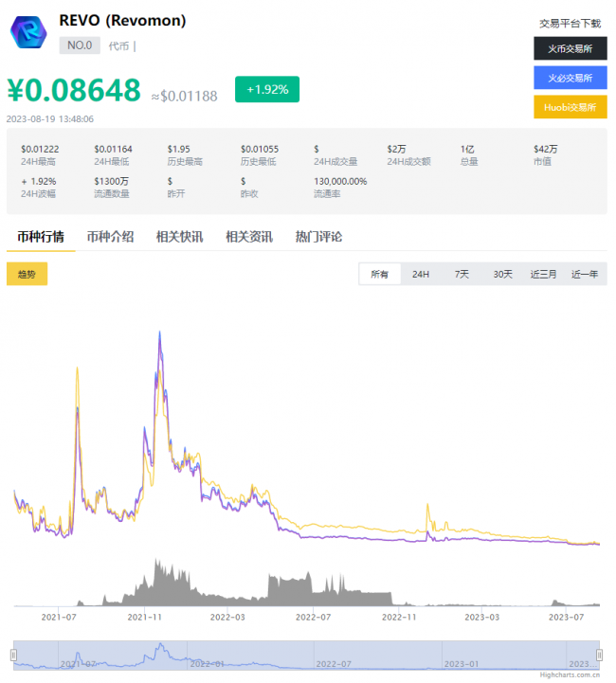Open the 相关快讯 tab
The width and height of the screenshot is (616, 683).
[x=179, y=237]
